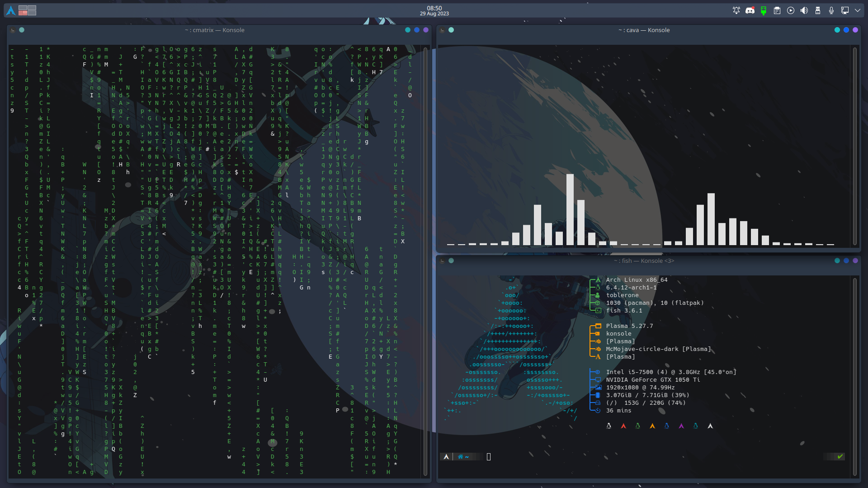Screen dimensions: 868x488
Task: Select the Arch logo in the fish prompt
Action: 447,457
